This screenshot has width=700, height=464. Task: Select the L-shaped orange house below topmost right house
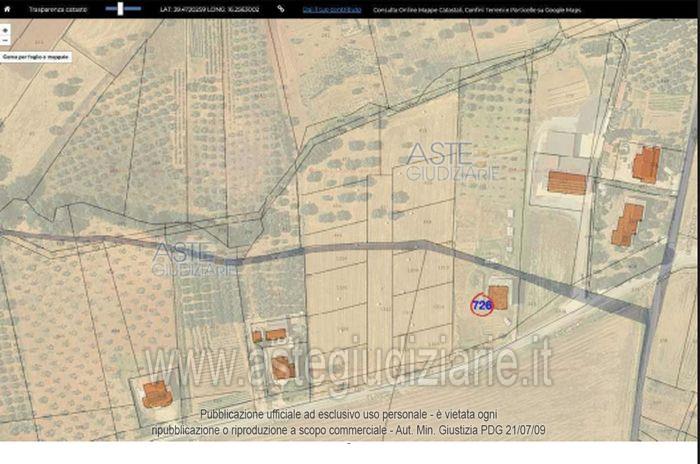(x=627, y=225)
